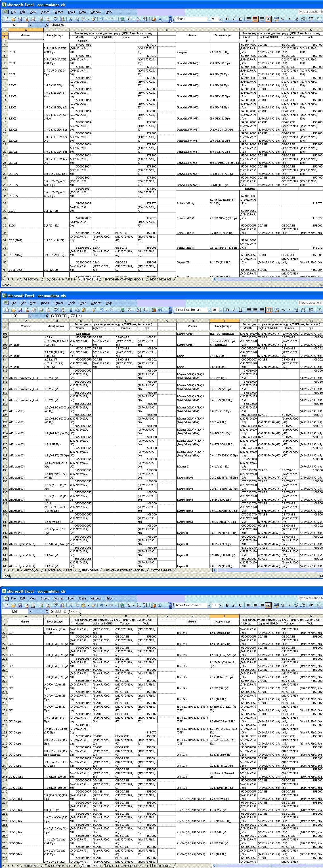The image size is (323, 868).
Task: Click New workbook icon in window with cell A1
Action: click(x=7, y=19)
